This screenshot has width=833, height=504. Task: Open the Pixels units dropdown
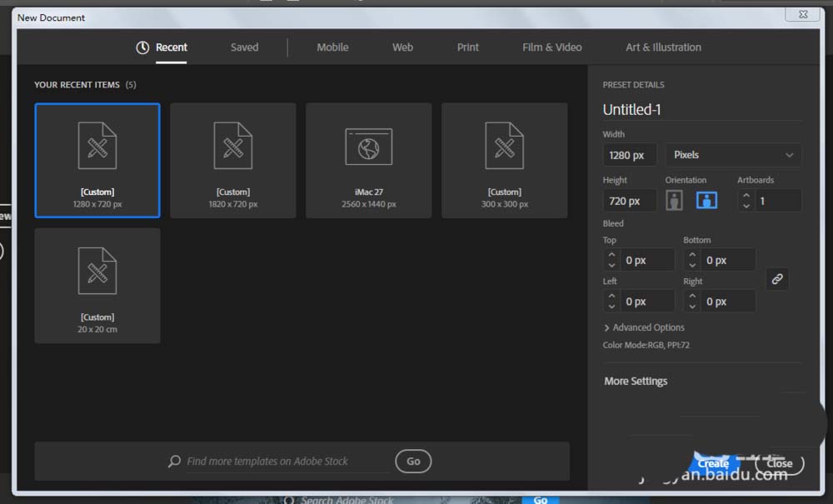tap(733, 155)
